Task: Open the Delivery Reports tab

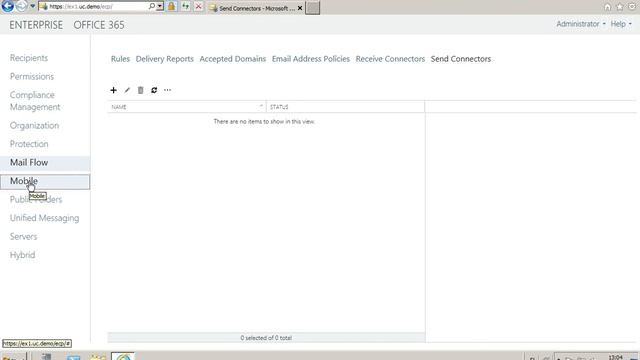Action: 164,59
